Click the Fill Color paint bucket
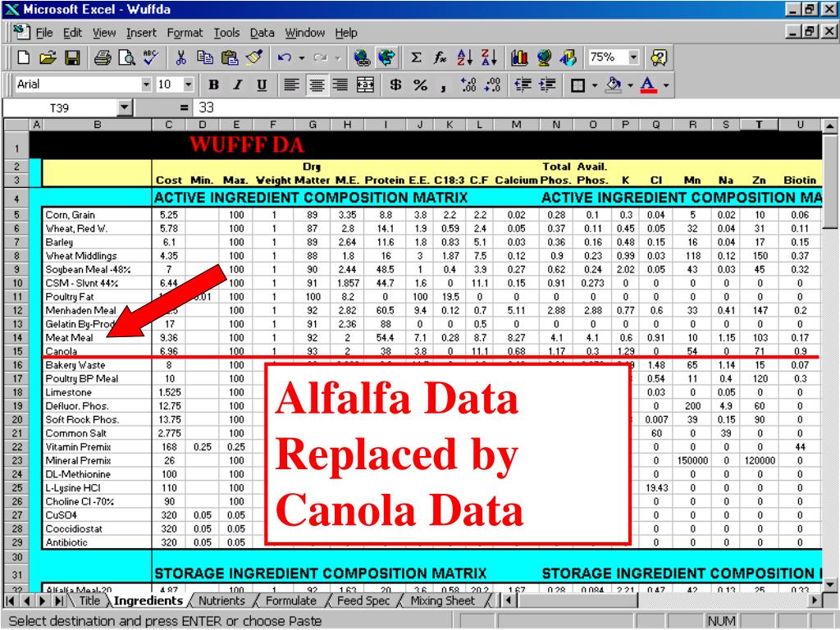 614,84
